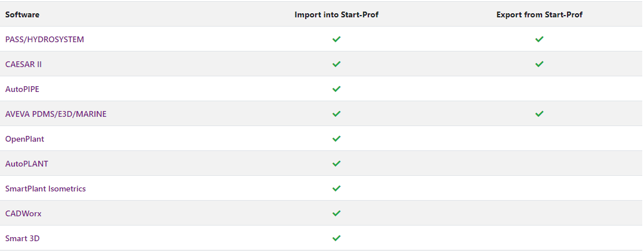Open the Smart 3D link
The height and width of the screenshot is (251, 644).
coord(23,238)
